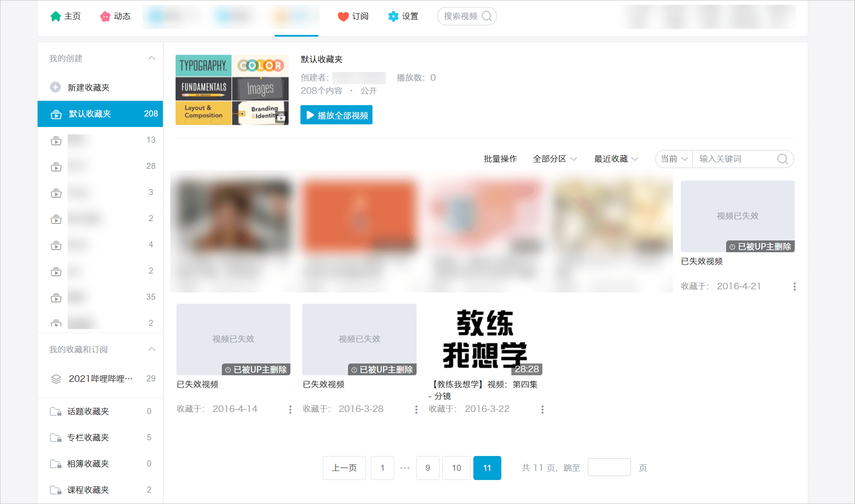
Task: Open the 动态 feed icon
Action: tap(105, 17)
